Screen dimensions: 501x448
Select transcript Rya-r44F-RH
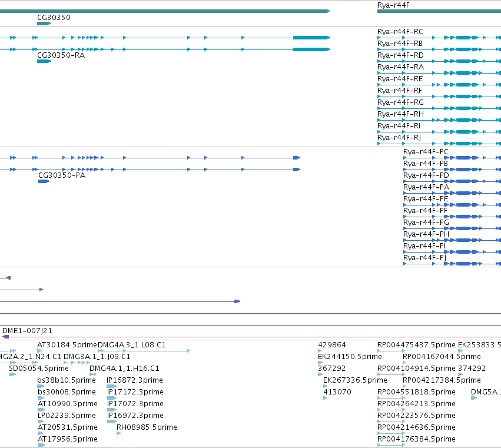(400, 114)
